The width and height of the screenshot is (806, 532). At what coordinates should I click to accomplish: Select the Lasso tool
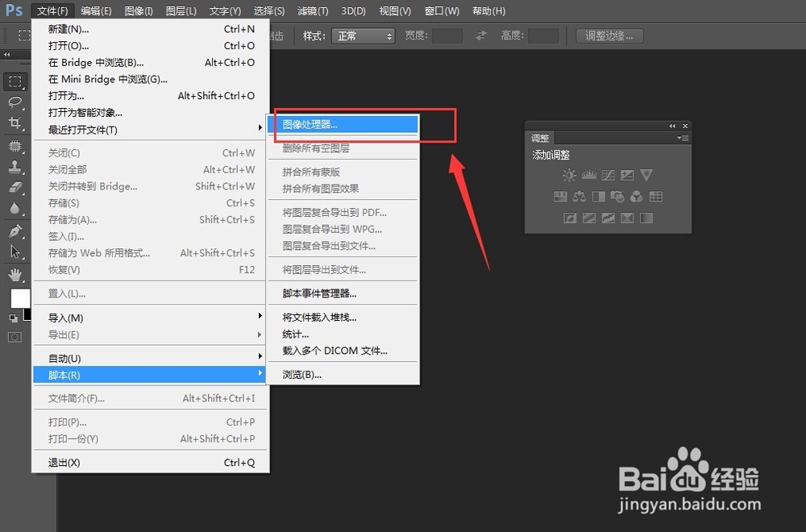point(15,102)
